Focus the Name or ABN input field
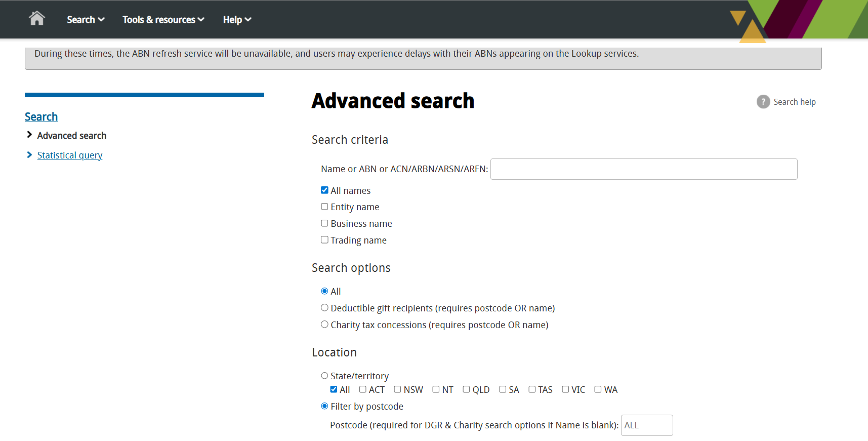This screenshot has height=441, width=868. pyautogui.click(x=644, y=169)
